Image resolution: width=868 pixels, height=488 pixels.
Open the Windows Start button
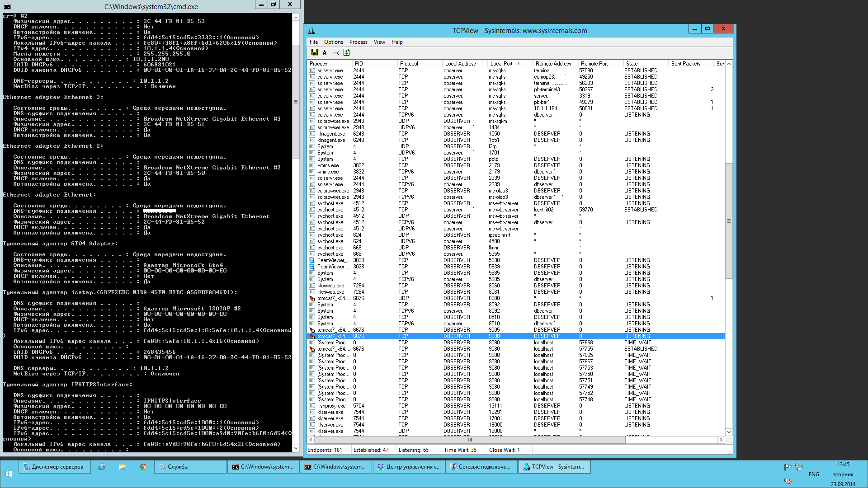(9, 474)
